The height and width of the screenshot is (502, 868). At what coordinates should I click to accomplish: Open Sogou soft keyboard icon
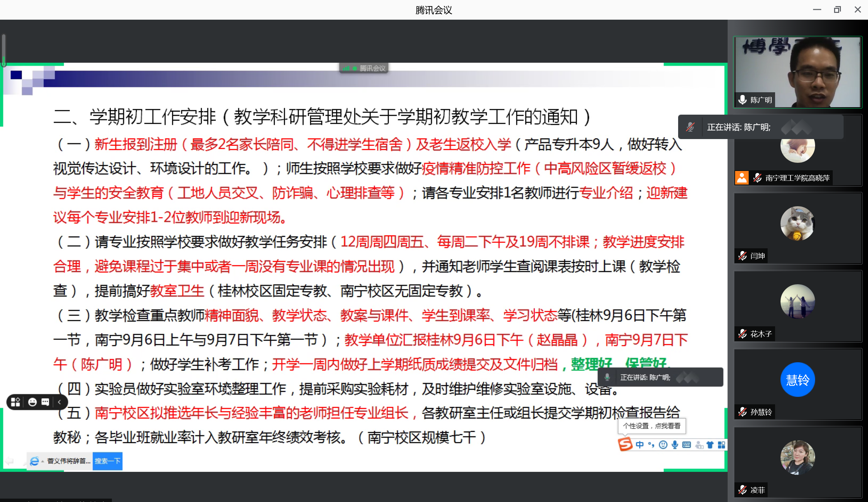coord(687,445)
